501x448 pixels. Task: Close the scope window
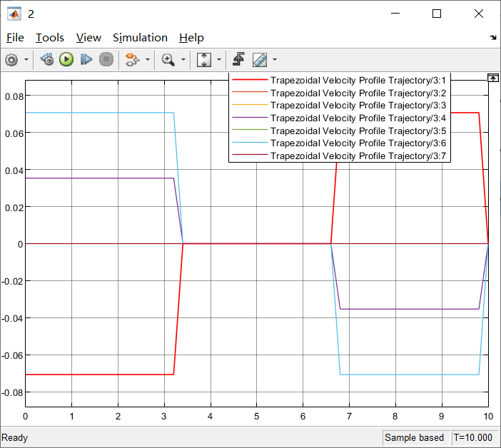pos(479,14)
